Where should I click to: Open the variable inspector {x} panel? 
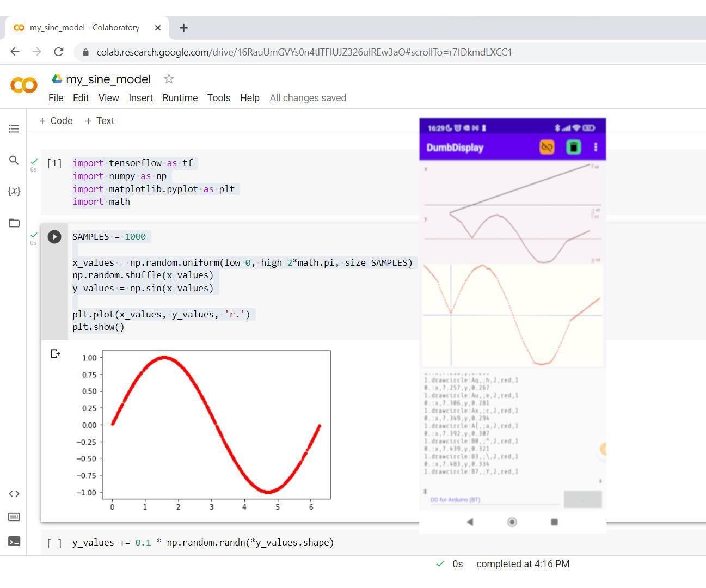pyautogui.click(x=14, y=191)
